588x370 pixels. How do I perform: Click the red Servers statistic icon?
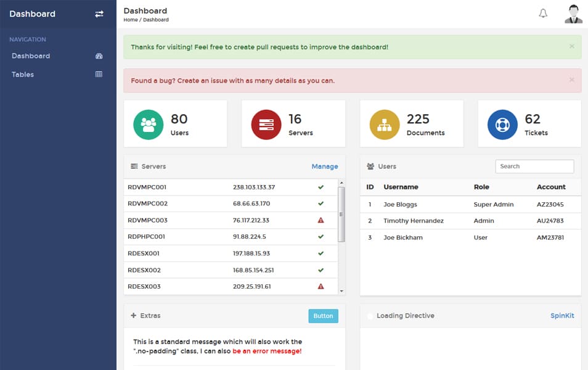click(265, 123)
